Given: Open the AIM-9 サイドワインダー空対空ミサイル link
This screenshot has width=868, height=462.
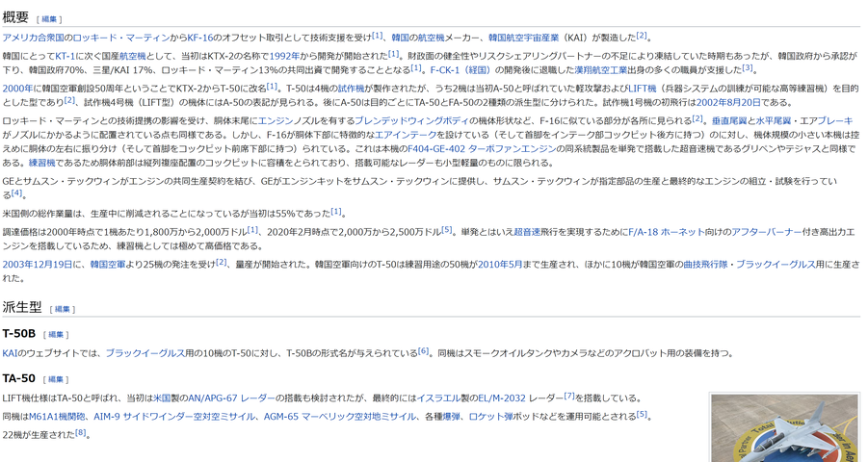Looking at the screenshot, I should [174, 417].
